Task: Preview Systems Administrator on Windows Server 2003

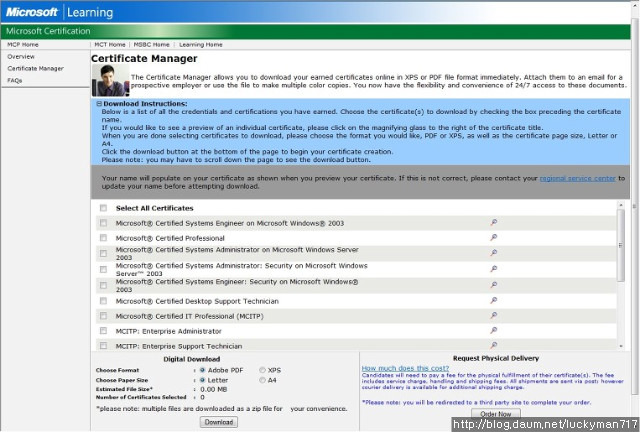Action: tap(493, 253)
